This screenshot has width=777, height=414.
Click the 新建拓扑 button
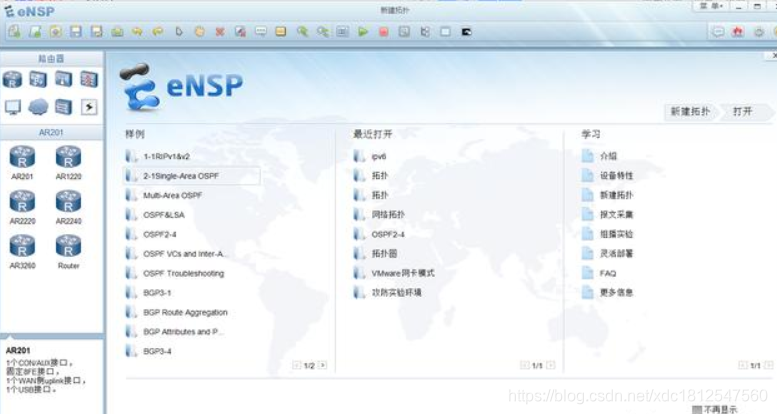tap(690, 112)
